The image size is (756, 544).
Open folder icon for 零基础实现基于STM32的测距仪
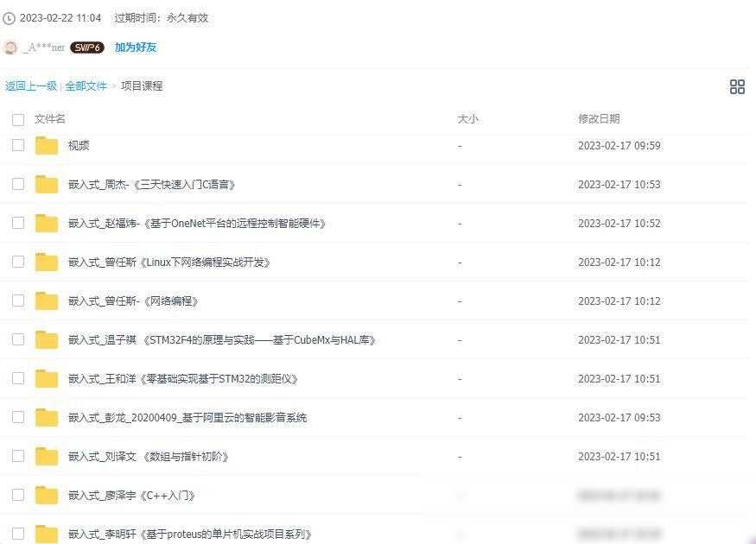[x=47, y=379]
